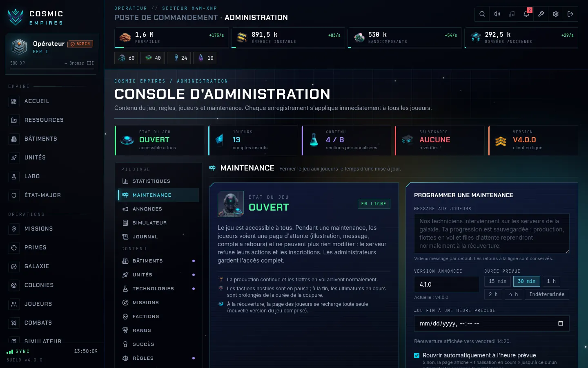588x368 pixels.
Task: Open the wrench admin tools icon
Action: point(541,14)
